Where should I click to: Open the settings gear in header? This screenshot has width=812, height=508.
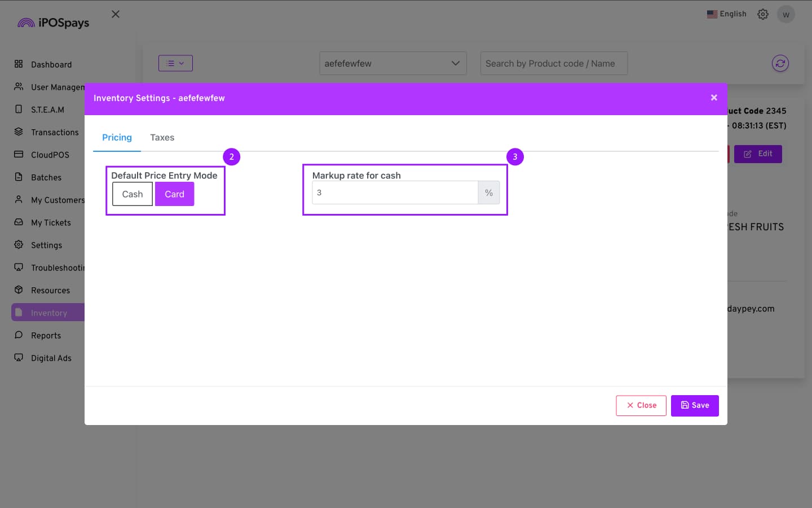762,14
